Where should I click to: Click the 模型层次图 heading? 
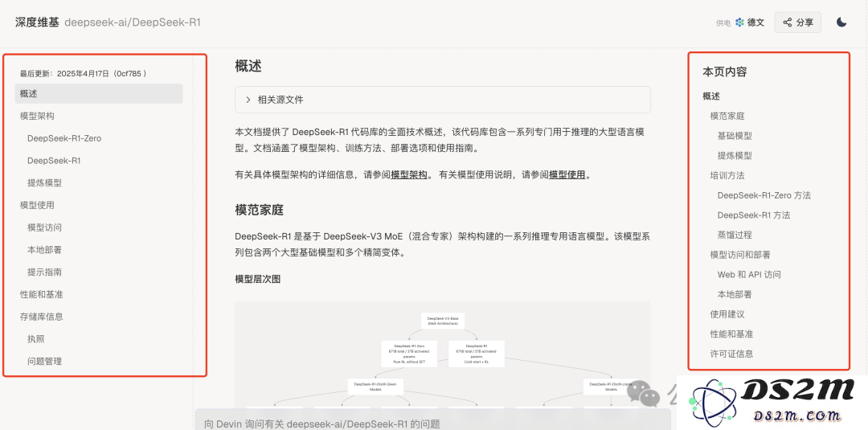(x=258, y=279)
